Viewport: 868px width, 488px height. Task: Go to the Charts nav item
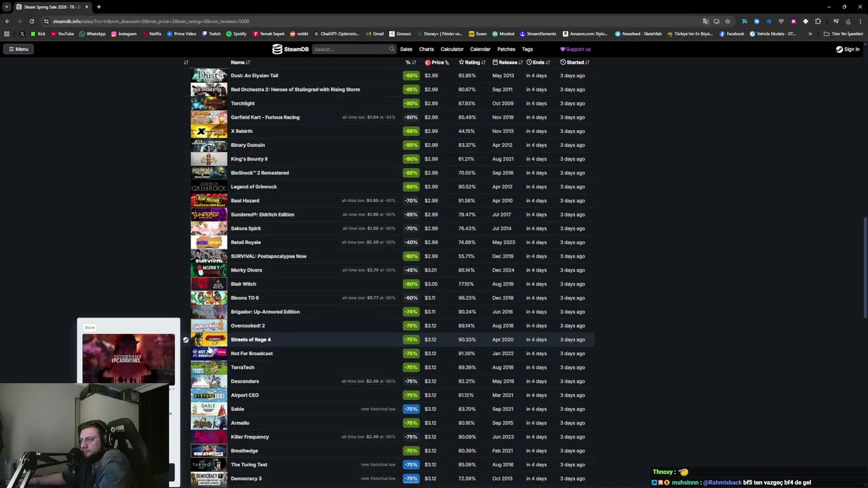[427, 49]
